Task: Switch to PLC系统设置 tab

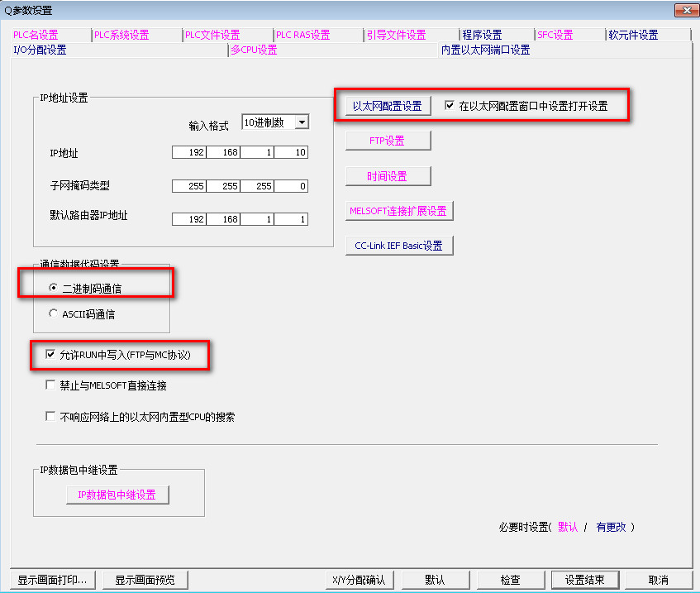Action: (x=121, y=35)
